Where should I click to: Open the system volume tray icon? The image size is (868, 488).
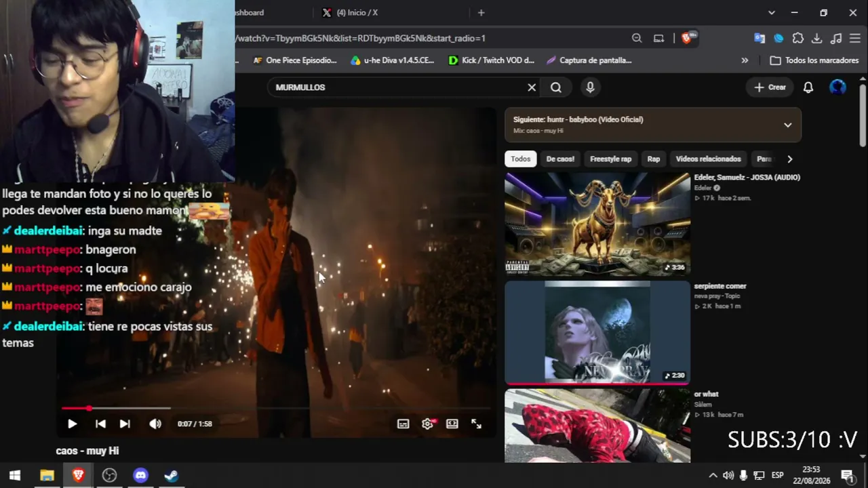coord(728,475)
